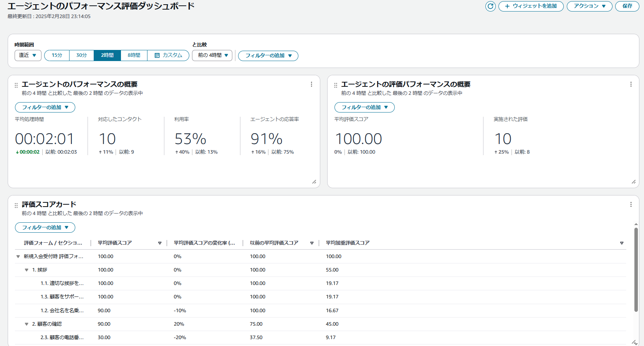Open the agent performance overview kebab menu
The image size is (644, 346).
click(311, 84)
